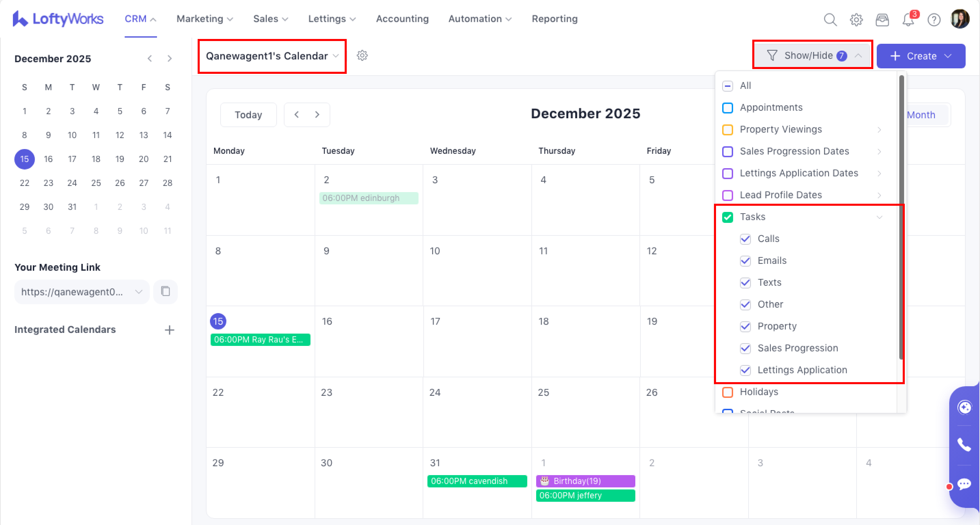This screenshot has height=525, width=980.
Task: Open calendar settings gear beside calendar name
Action: pos(362,55)
